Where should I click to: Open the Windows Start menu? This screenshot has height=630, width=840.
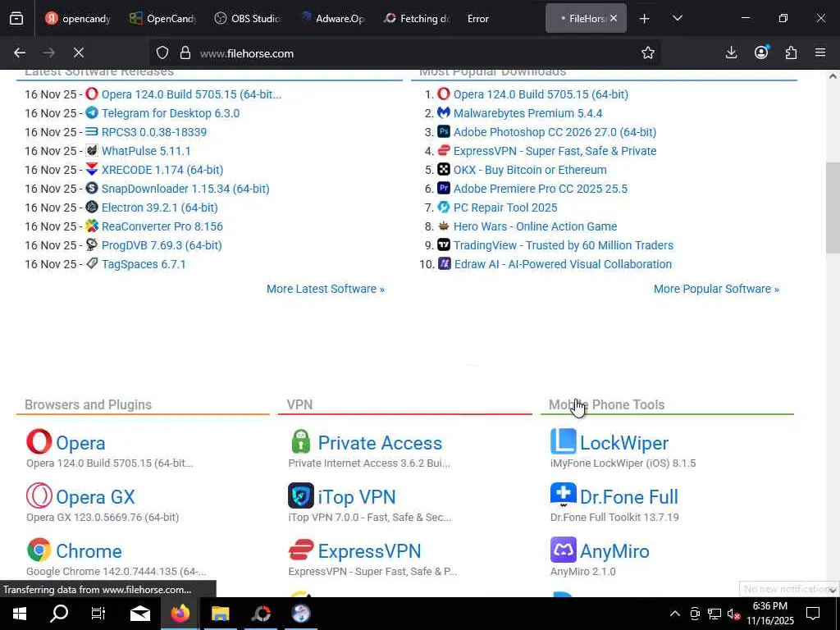coord(20,614)
